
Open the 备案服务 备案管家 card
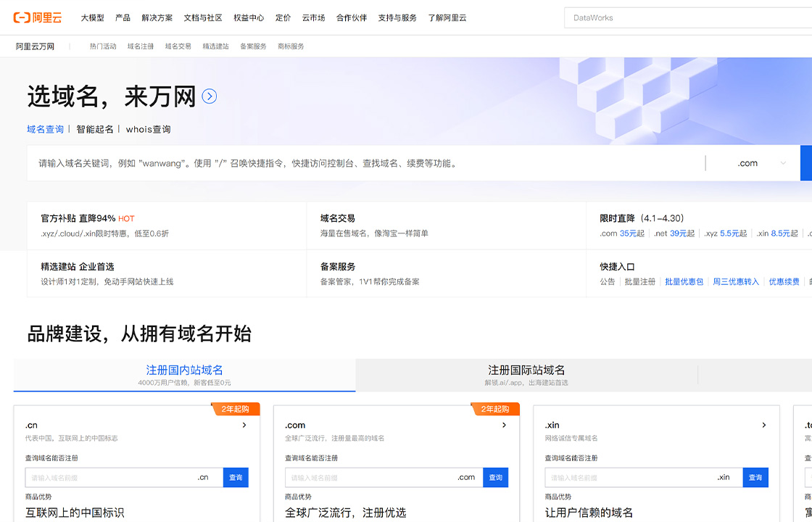[x=447, y=274]
